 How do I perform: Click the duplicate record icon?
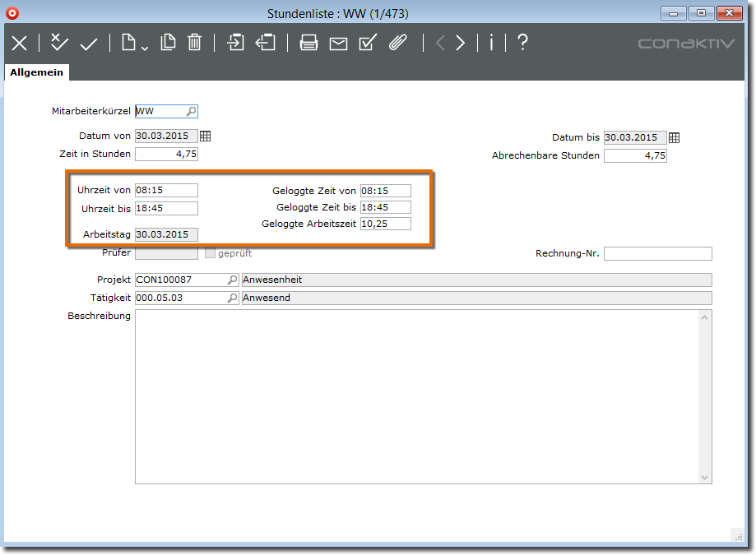point(169,43)
